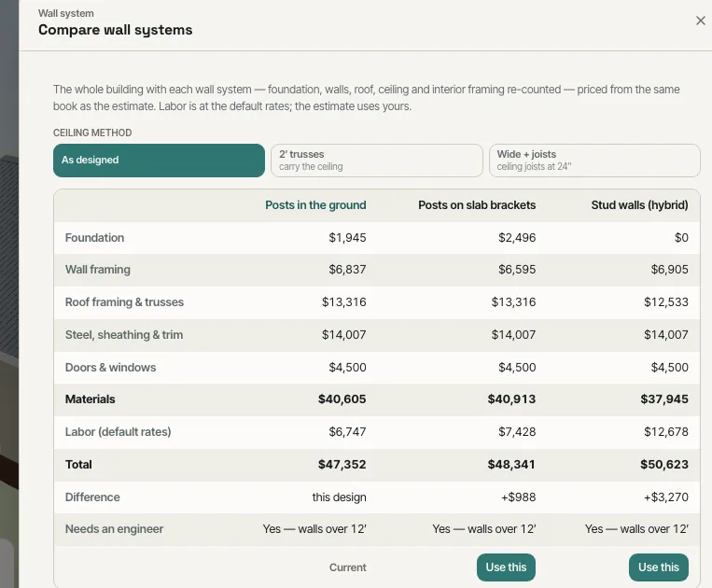Click the Posts on slab brackets header
Image resolution: width=712 pixels, height=588 pixels.
[x=477, y=205]
